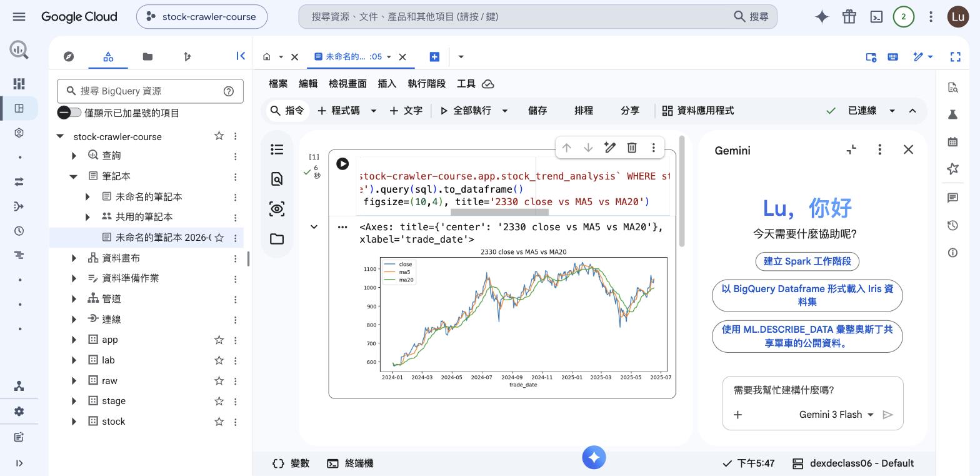Open the top bar more options menu

(931, 17)
